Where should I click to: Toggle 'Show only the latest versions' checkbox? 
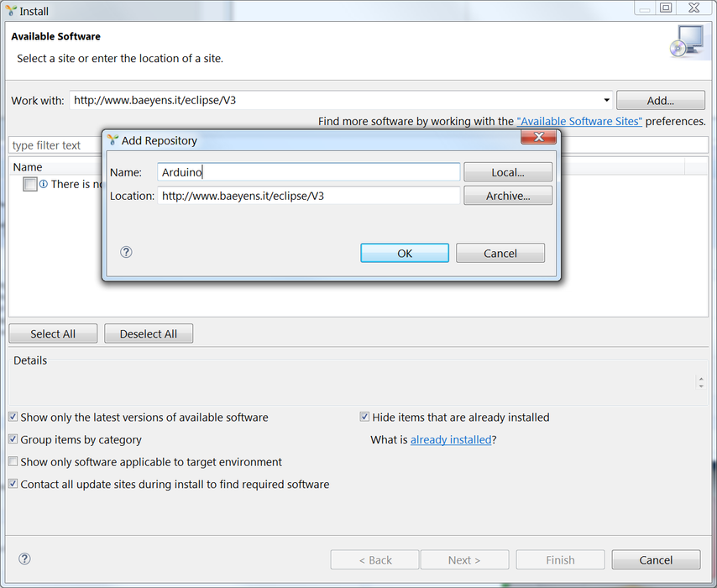click(x=13, y=417)
